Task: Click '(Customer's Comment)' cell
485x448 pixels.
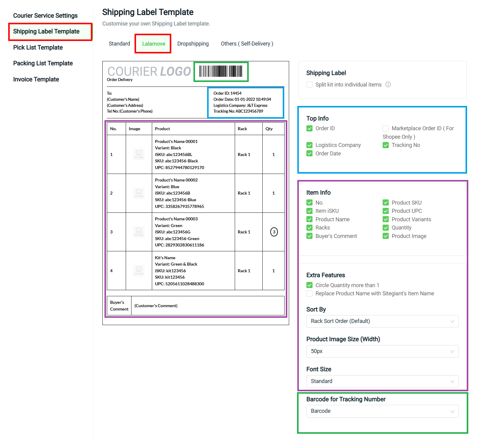Action: (156, 306)
